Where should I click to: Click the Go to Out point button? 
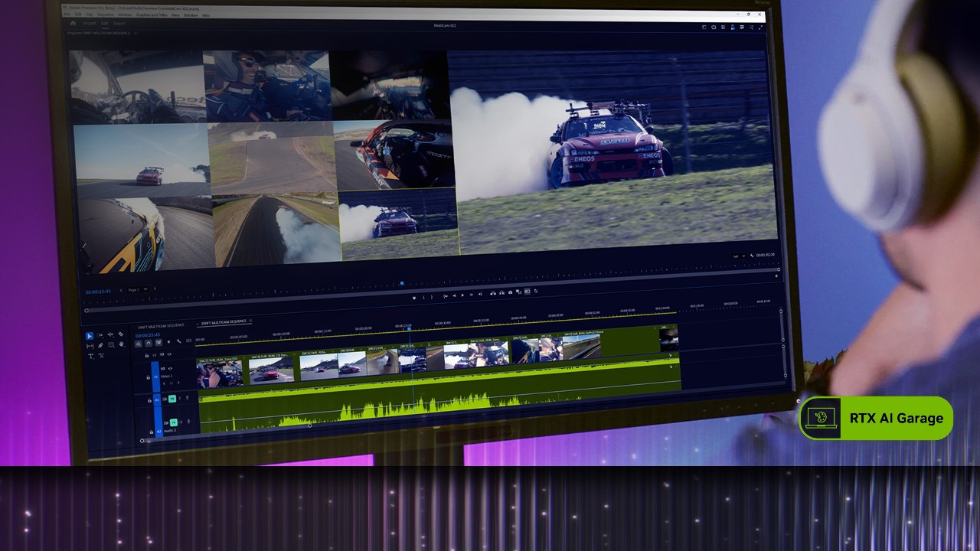coord(480,294)
